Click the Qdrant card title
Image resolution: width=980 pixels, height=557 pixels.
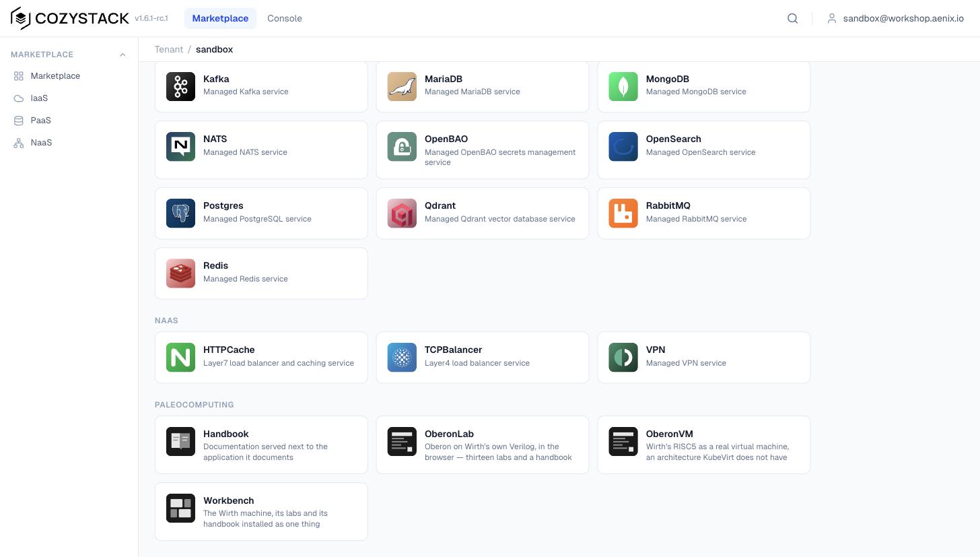click(440, 205)
